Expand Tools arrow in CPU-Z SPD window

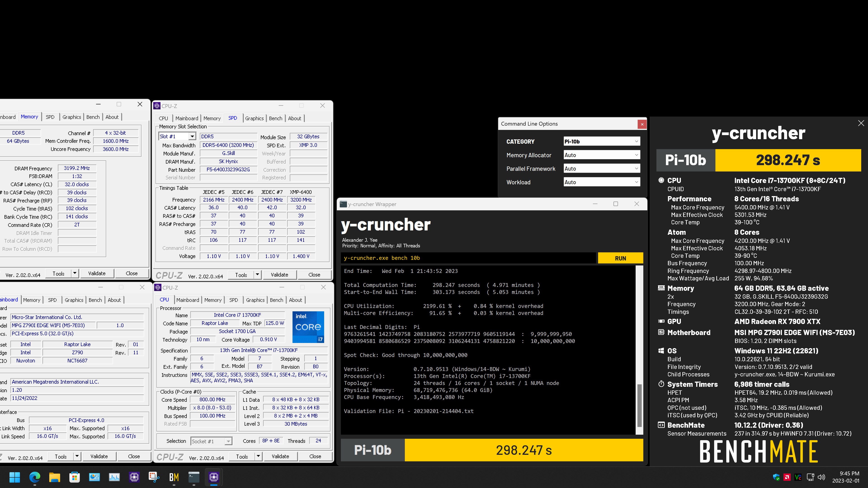click(x=257, y=275)
